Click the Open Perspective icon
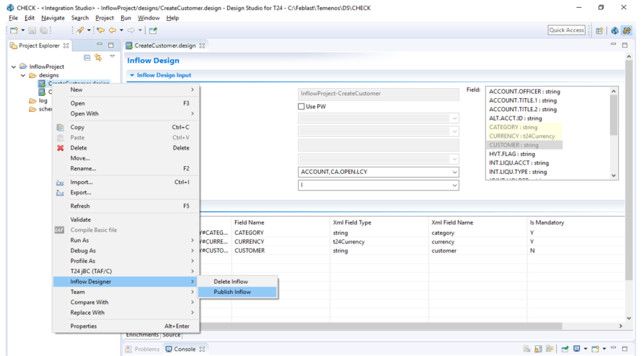 pyautogui.click(x=600, y=30)
